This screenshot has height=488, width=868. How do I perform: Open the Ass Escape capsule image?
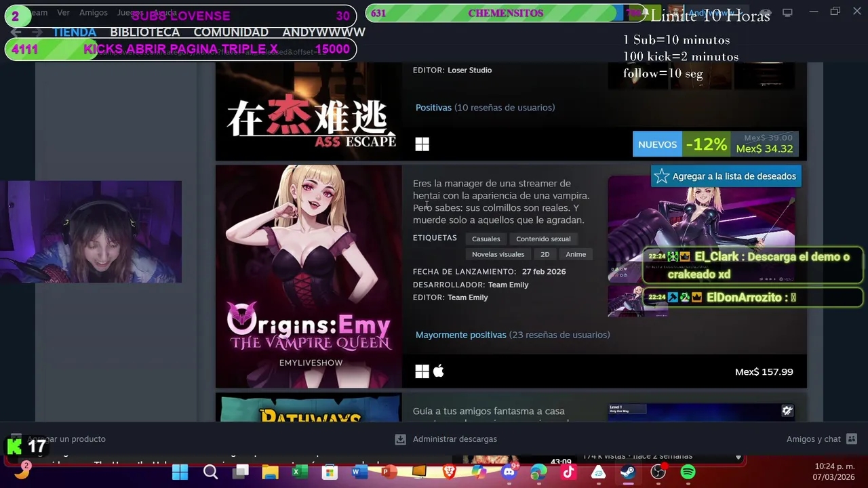(x=309, y=112)
